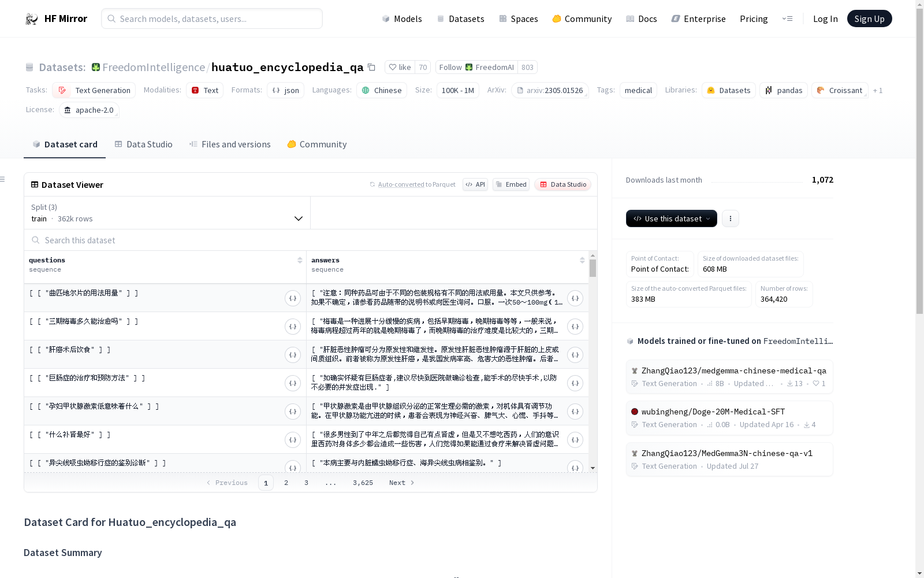Click the search models, datasets, users field
924x578 pixels.
212,18
